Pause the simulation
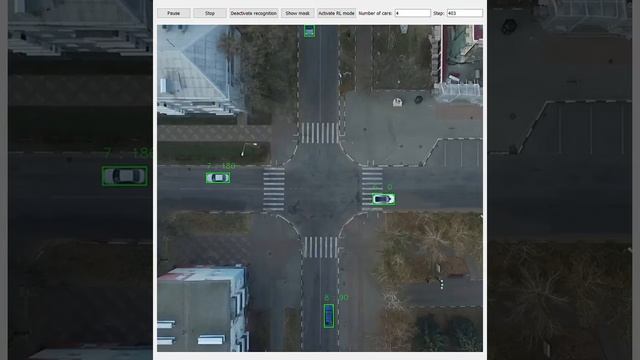Image resolution: width=640 pixels, height=360 pixels. point(173,13)
